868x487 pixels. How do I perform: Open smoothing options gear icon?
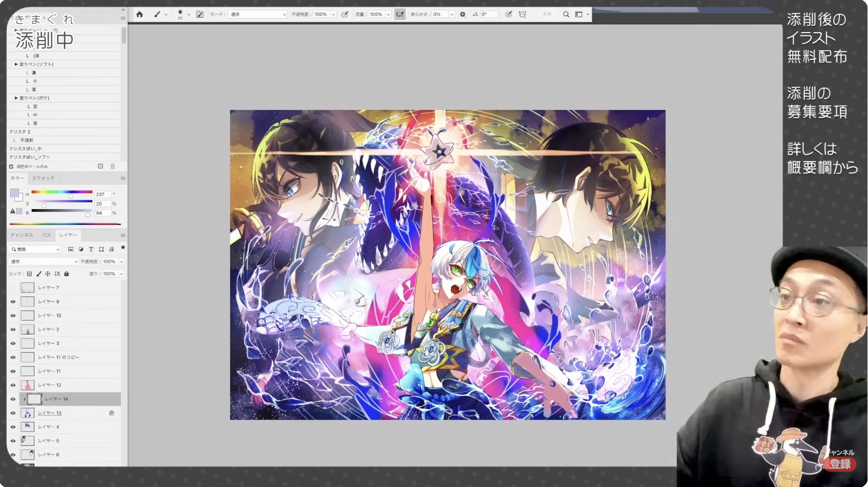[463, 14]
